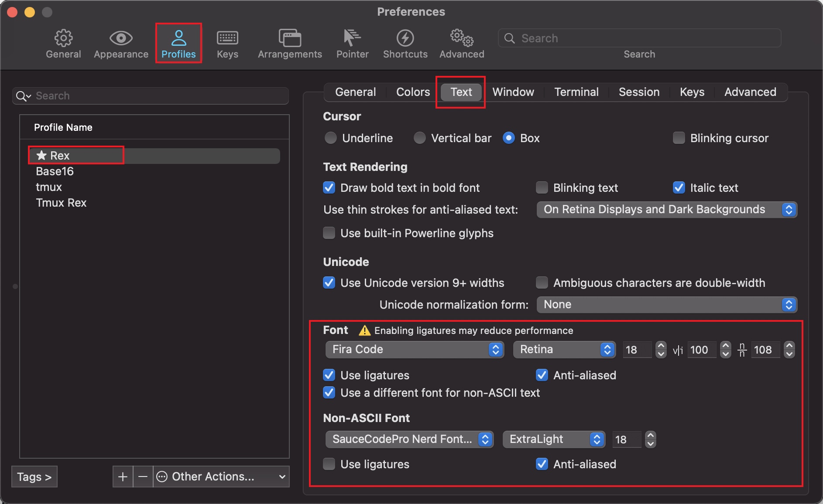Screen dimensions: 823x504
Task: Open the Pointer preferences pane
Action: (x=352, y=44)
